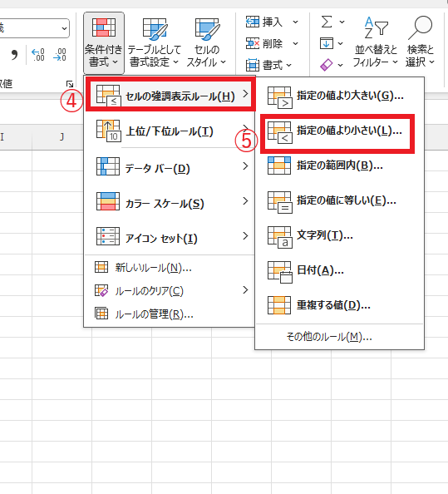Viewport: 448px width, 494px height.
Task: Click the テーブルとして書式設定 icon
Action: pos(155,29)
